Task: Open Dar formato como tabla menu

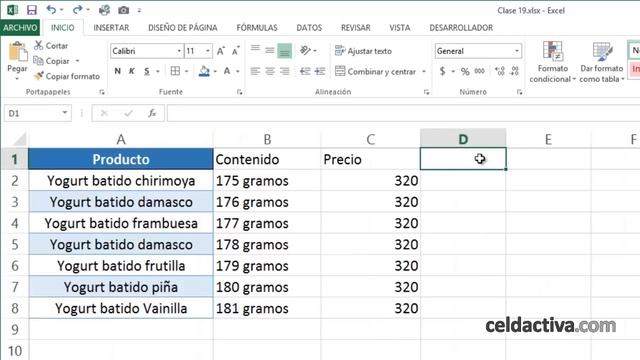Action: click(602, 62)
